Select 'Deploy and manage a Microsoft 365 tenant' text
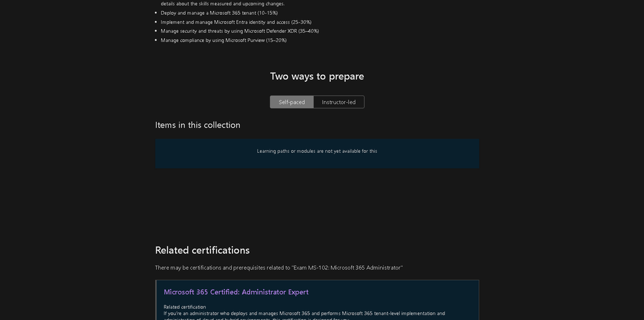 coord(219,13)
